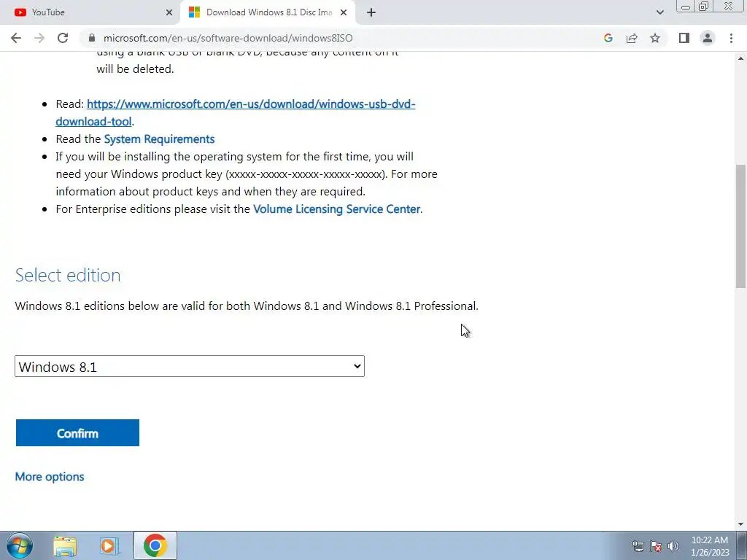Open Google search icon in address bar
Image resolution: width=747 pixels, height=560 pixels.
pyautogui.click(x=608, y=38)
